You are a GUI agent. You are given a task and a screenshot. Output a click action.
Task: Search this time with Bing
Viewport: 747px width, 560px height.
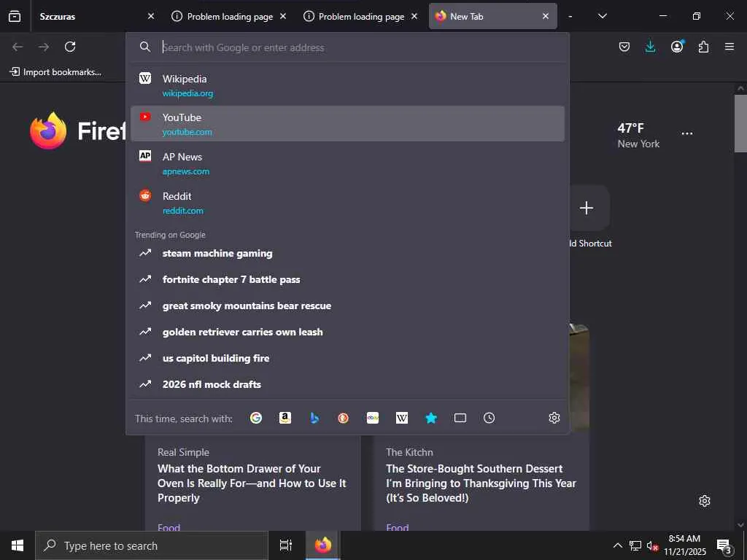314,418
